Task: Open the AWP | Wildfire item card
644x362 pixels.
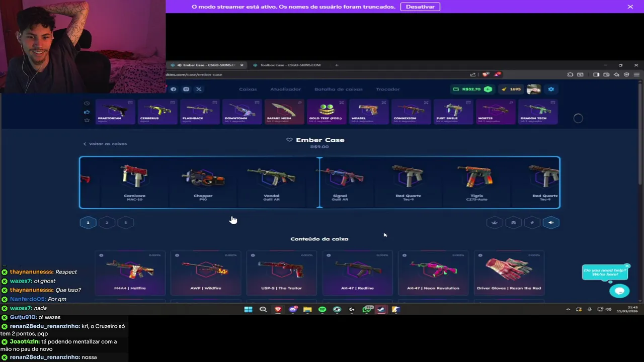Action: pyautogui.click(x=206, y=273)
